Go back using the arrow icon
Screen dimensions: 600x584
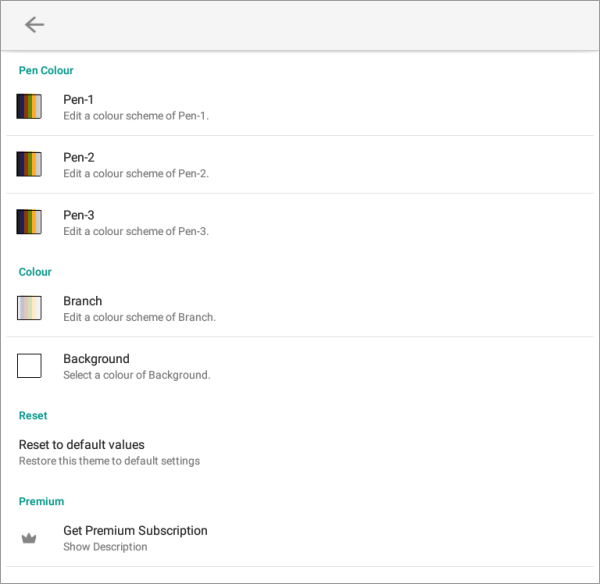tap(34, 25)
